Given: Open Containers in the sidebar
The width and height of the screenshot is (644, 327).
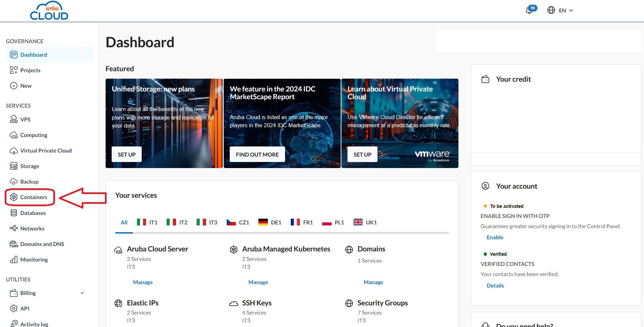Looking at the screenshot, I should tap(33, 197).
